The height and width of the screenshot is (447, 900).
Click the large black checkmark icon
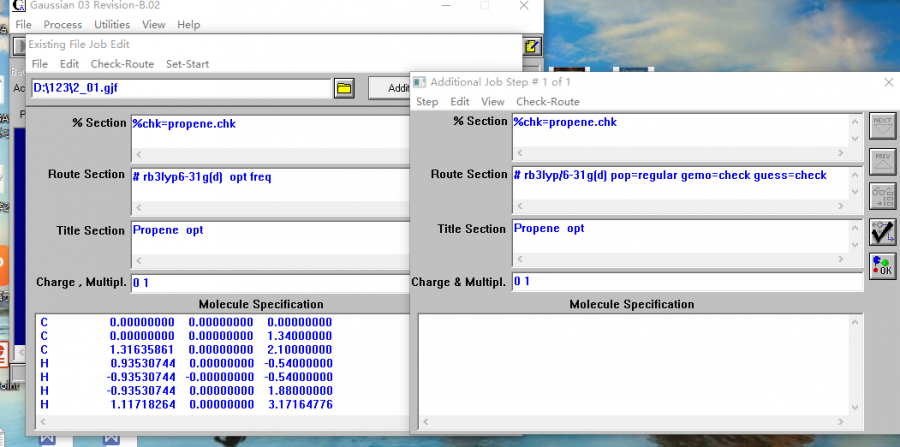[x=882, y=232]
